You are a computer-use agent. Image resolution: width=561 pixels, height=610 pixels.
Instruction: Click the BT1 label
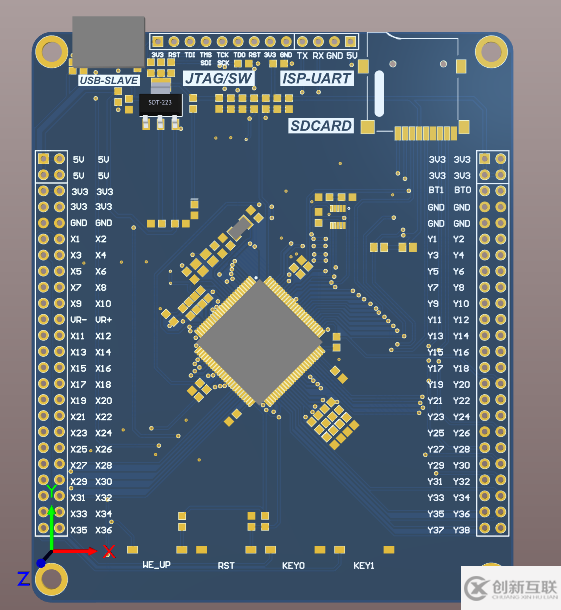click(436, 190)
